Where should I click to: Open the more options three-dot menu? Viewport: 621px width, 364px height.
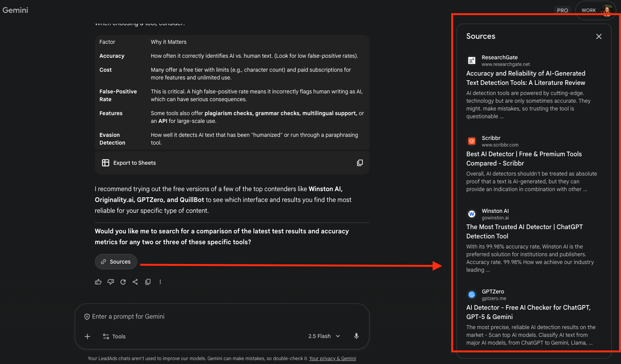[x=160, y=282]
